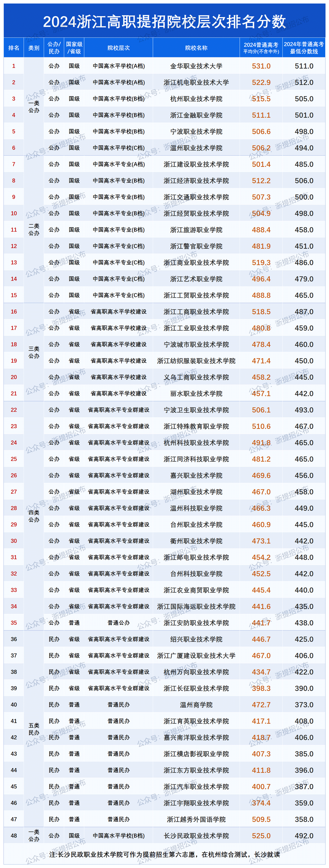
Task: Select minimum score 440.0 for 浙江农业商贸职业学院
Action: click(x=304, y=590)
